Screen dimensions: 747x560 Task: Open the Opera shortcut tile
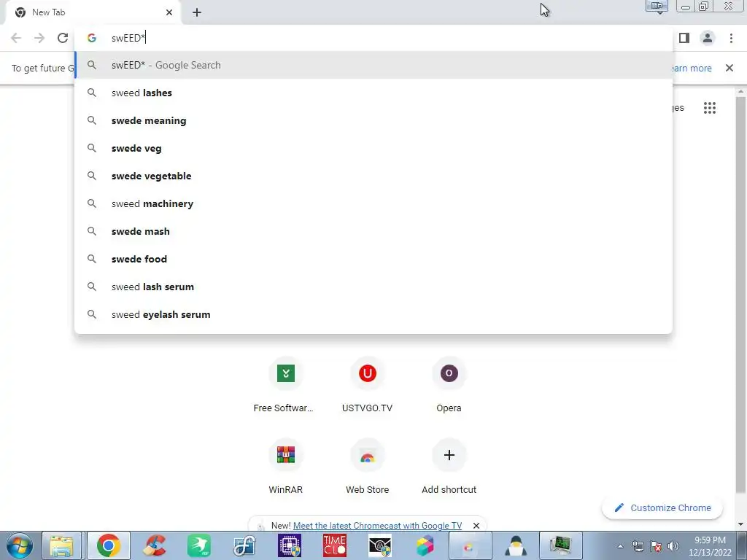449,385
